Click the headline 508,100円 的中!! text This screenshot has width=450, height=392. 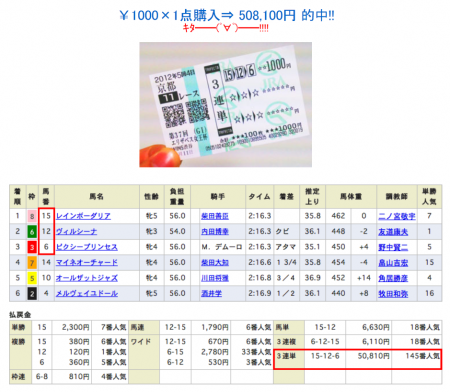click(x=286, y=15)
